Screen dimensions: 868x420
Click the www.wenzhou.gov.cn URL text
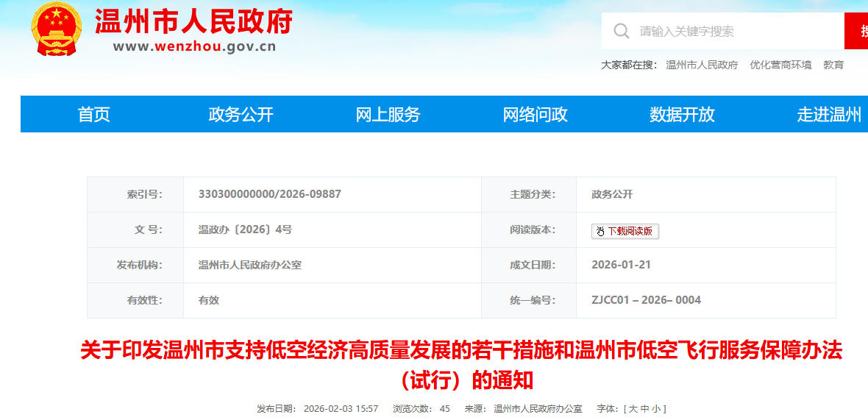click(194, 46)
